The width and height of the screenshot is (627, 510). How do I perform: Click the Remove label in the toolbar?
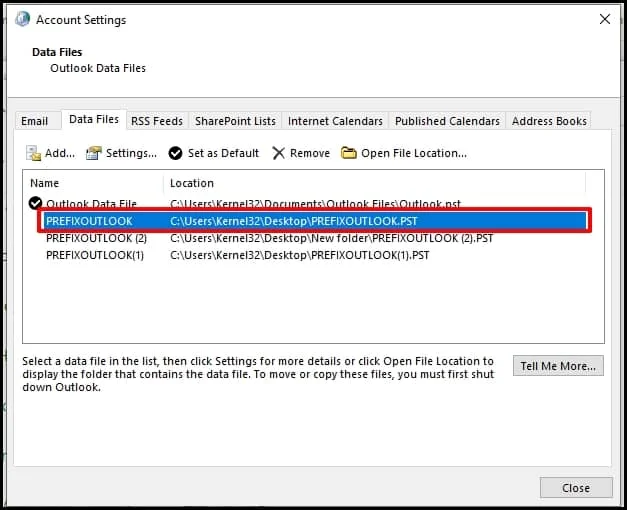(x=310, y=153)
